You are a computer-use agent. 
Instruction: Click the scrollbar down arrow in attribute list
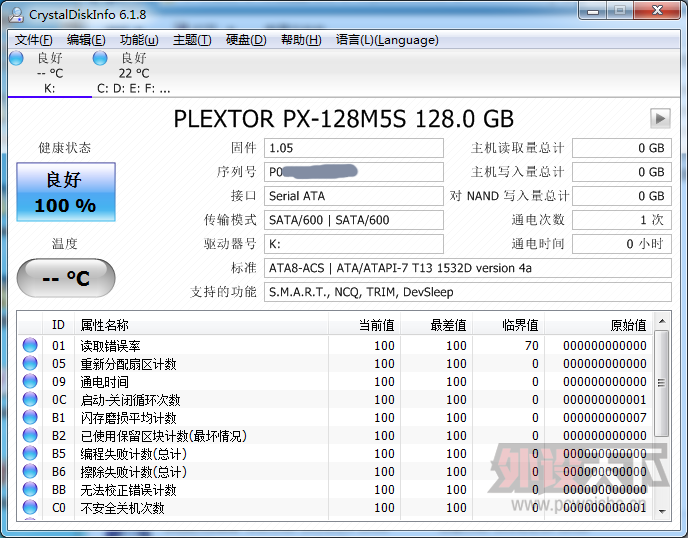pyautogui.click(x=662, y=512)
